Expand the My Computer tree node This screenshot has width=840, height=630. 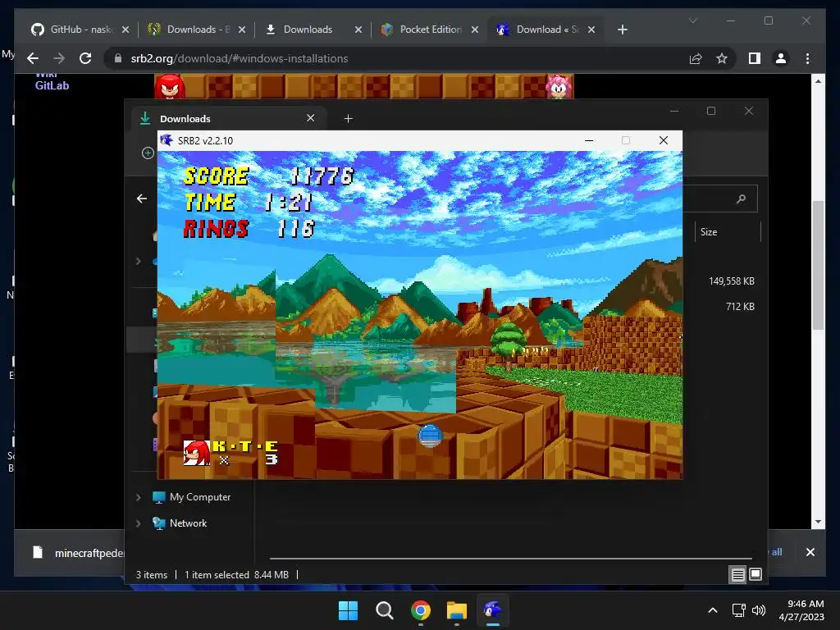(x=138, y=497)
